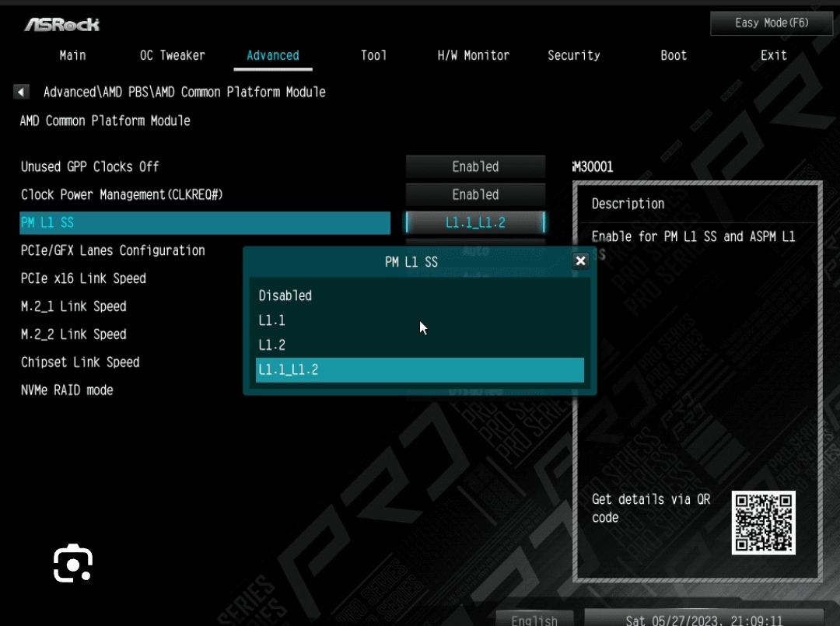Click the screenshot camera lens icon

pyautogui.click(x=73, y=563)
